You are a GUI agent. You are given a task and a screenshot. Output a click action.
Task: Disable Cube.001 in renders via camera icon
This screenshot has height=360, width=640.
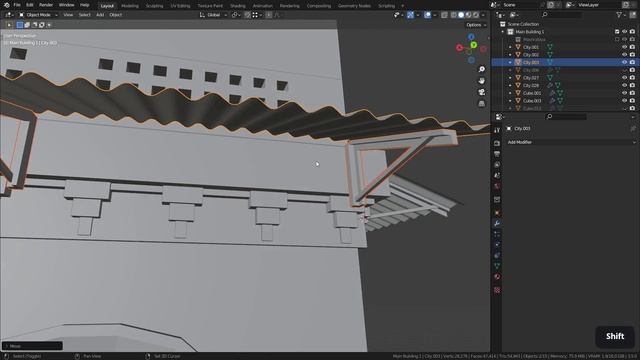tap(632, 93)
